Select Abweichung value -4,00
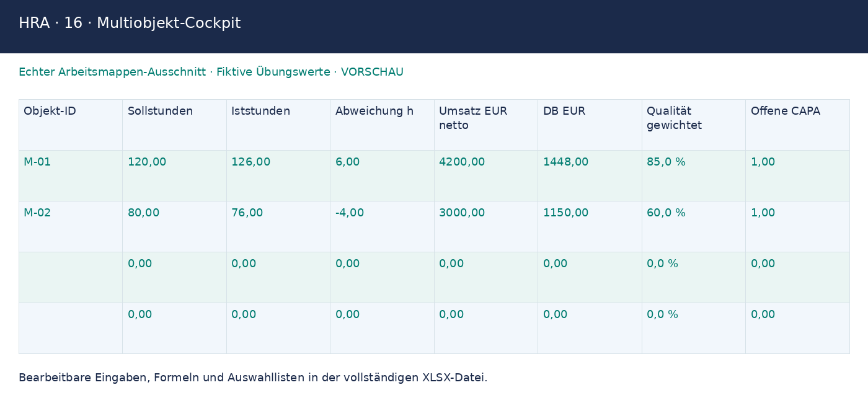868x403 pixels. [x=382, y=226]
